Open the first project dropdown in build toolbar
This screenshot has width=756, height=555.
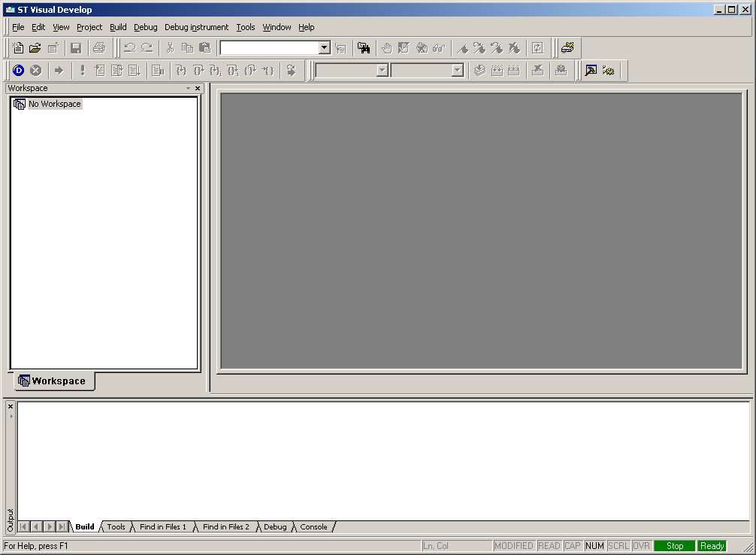point(383,71)
